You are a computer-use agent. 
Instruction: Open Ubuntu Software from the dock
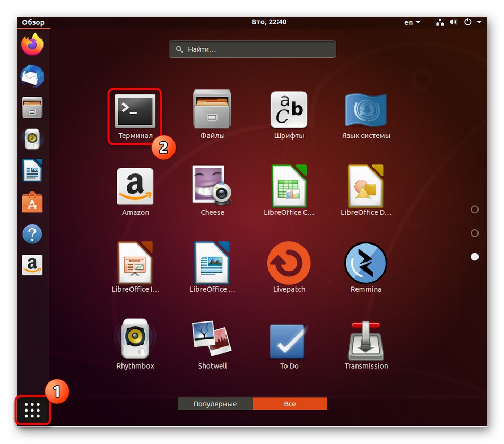pyautogui.click(x=32, y=202)
